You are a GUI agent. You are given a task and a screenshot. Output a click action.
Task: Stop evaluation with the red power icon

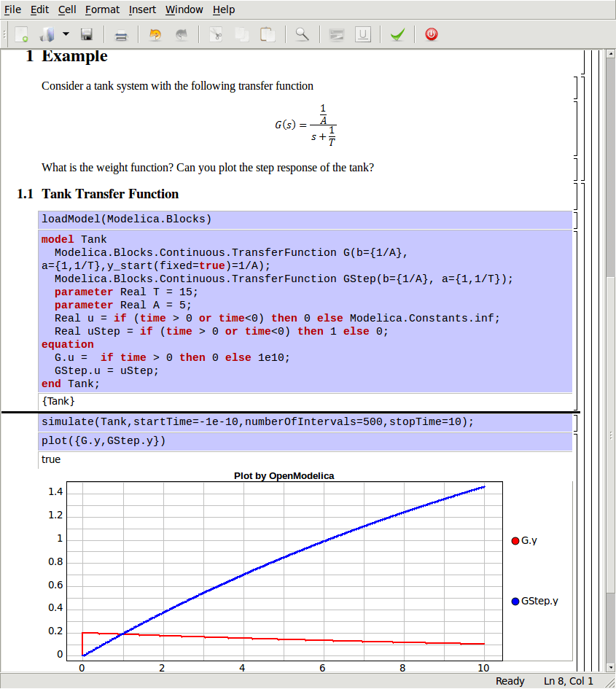click(x=431, y=34)
